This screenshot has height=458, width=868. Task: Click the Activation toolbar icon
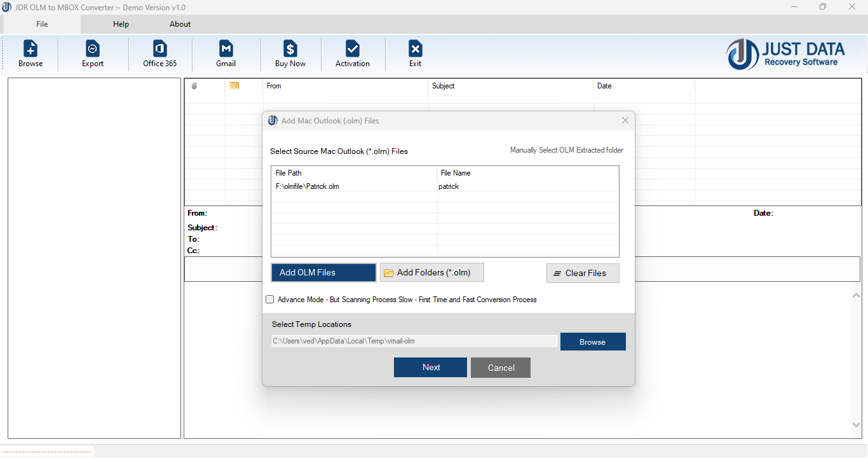click(353, 53)
